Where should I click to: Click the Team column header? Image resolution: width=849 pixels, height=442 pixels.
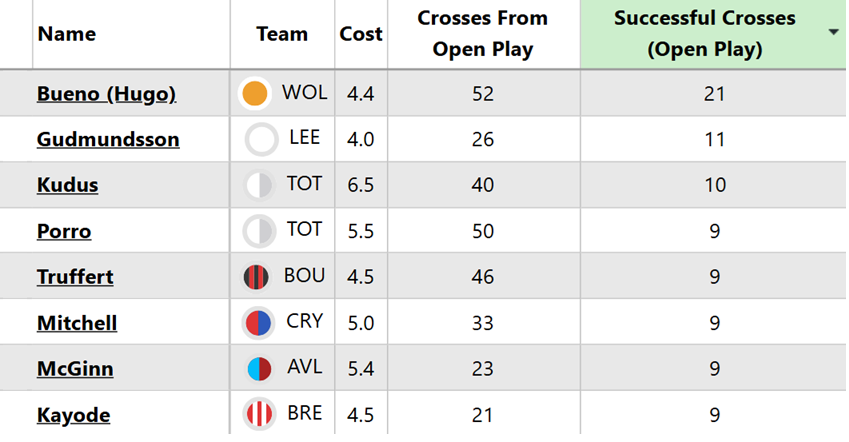[282, 34]
